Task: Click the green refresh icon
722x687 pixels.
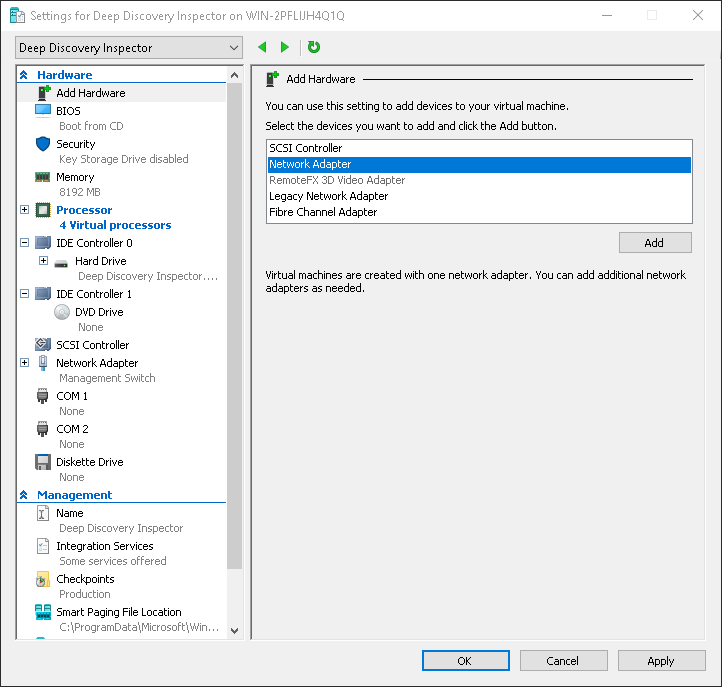Action: pos(314,47)
